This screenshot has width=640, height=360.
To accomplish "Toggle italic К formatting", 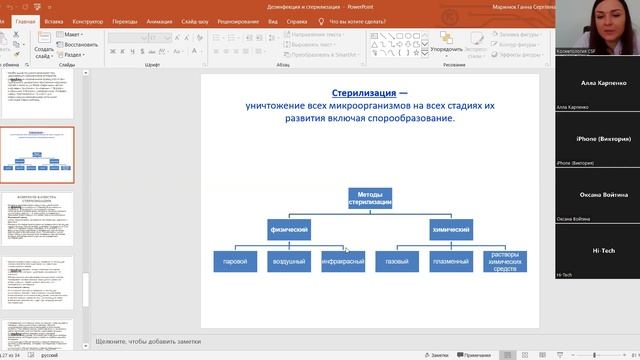I will [122, 51].
